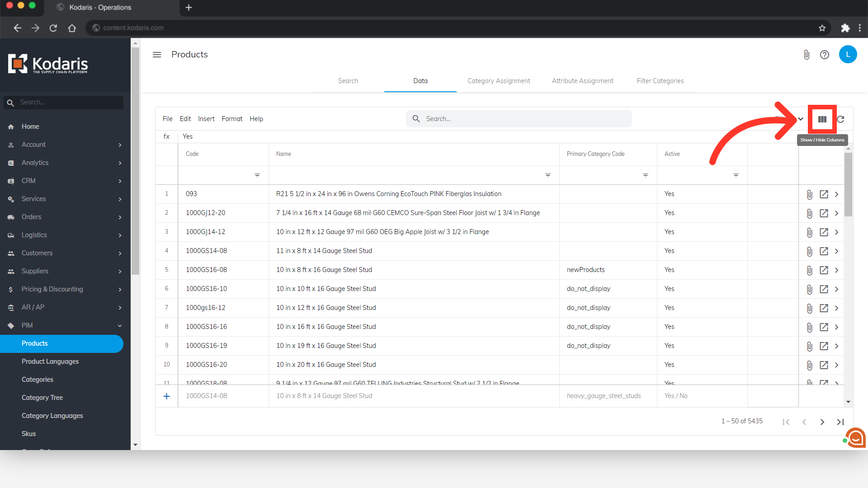The height and width of the screenshot is (488, 868).
Task: Open the Active column filter
Action: tap(736, 175)
